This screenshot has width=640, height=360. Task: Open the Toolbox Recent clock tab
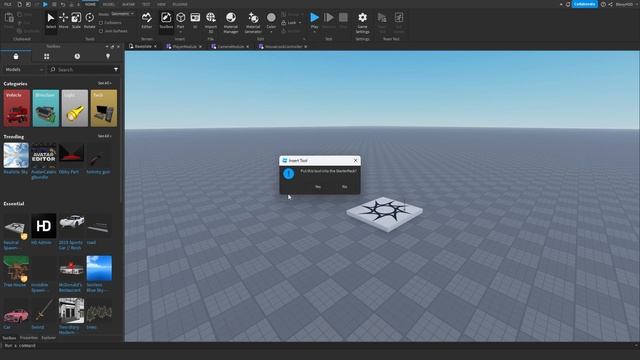[77, 56]
